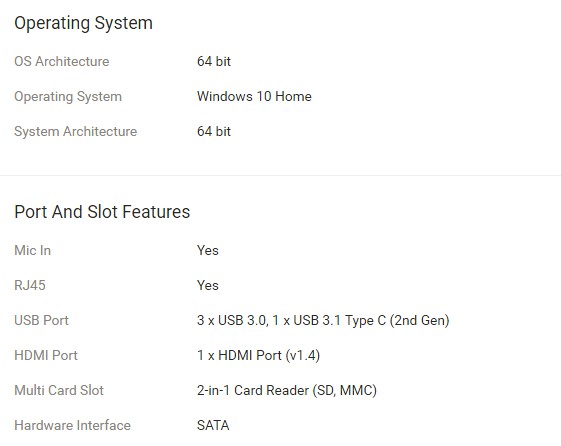Click the 1 x HDMI Port (v1.4) value
The height and width of the screenshot is (446, 561).
tap(258, 356)
